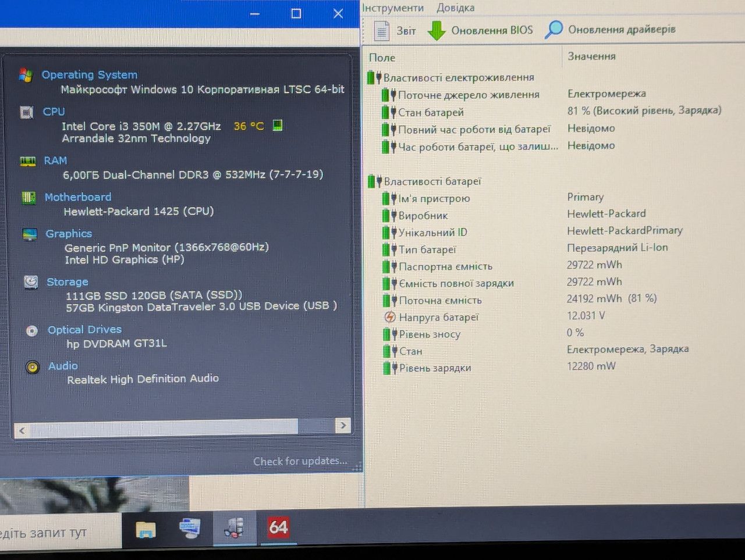The image size is (745, 560).
Task: Click the Audio speaker icon
Action: click(x=33, y=367)
